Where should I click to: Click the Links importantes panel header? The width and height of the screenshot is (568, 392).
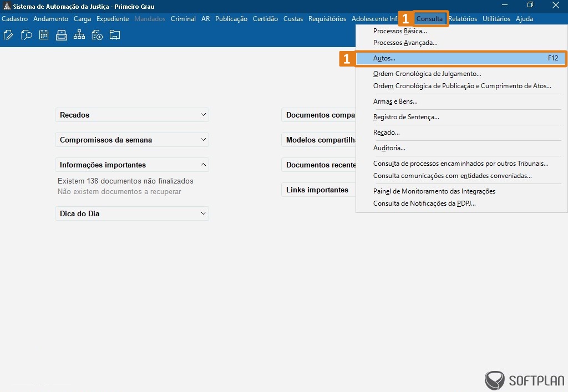[x=319, y=190]
